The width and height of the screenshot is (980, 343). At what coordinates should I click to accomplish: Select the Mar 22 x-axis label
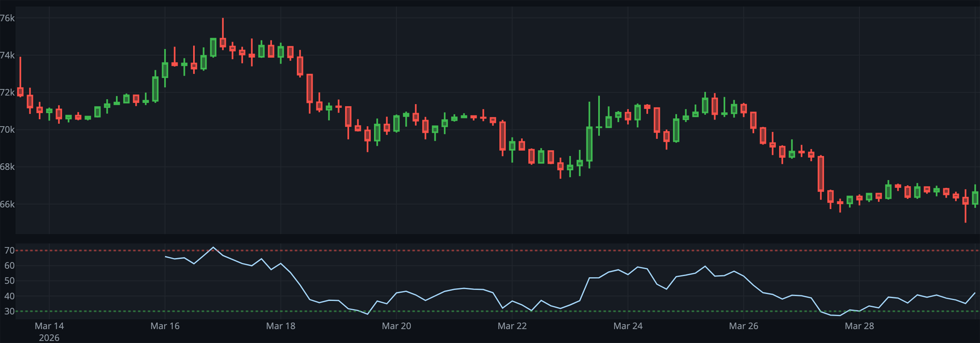(x=512, y=326)
